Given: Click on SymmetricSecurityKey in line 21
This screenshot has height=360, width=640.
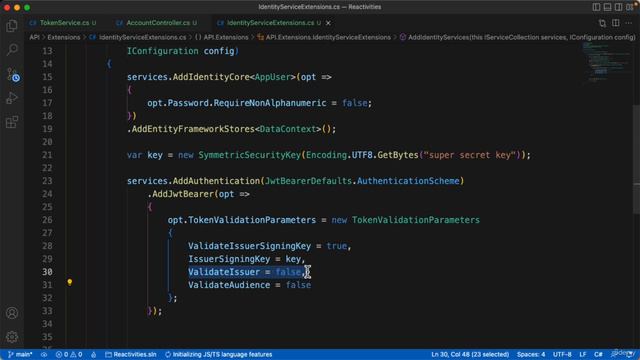Looking at the screenshot, I should (250, 155).
